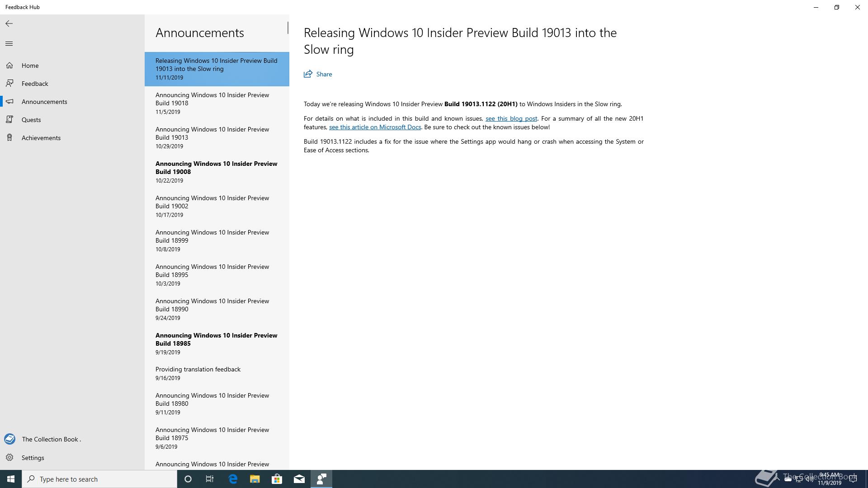Open unread announcement for Build 18985
The image size is (868, 488).
click(217, 343)
